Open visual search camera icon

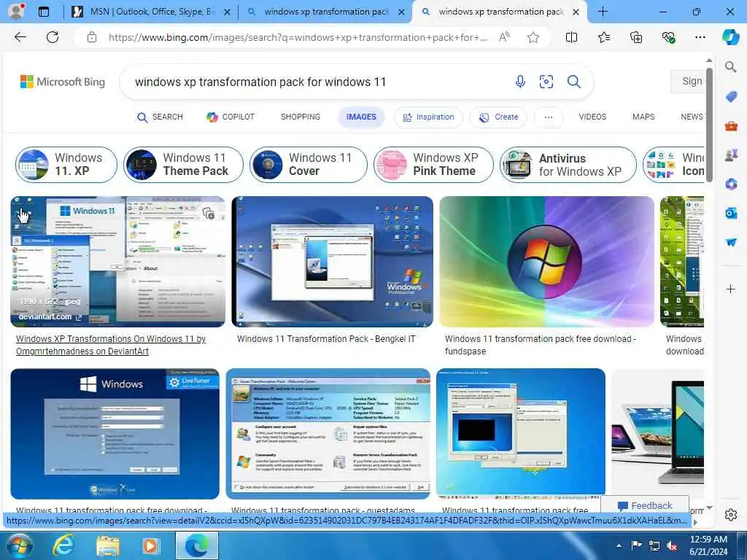coord(546,82)
